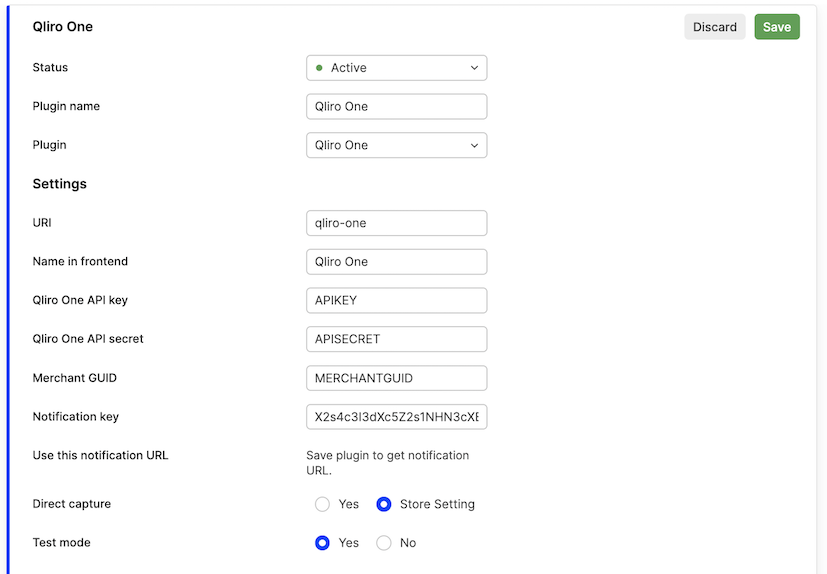Click the Save button
The height and width of the screenshot is (574, 827).
(x=776, y=27)
